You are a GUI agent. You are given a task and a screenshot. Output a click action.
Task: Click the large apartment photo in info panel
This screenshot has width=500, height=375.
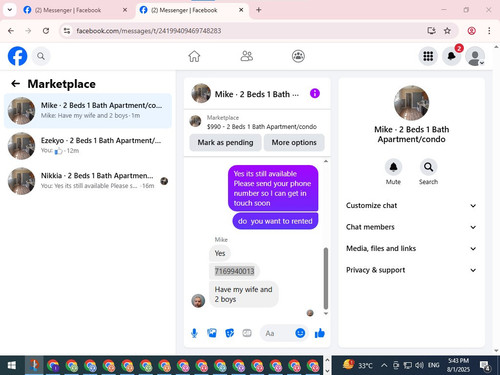click(411, 103)
